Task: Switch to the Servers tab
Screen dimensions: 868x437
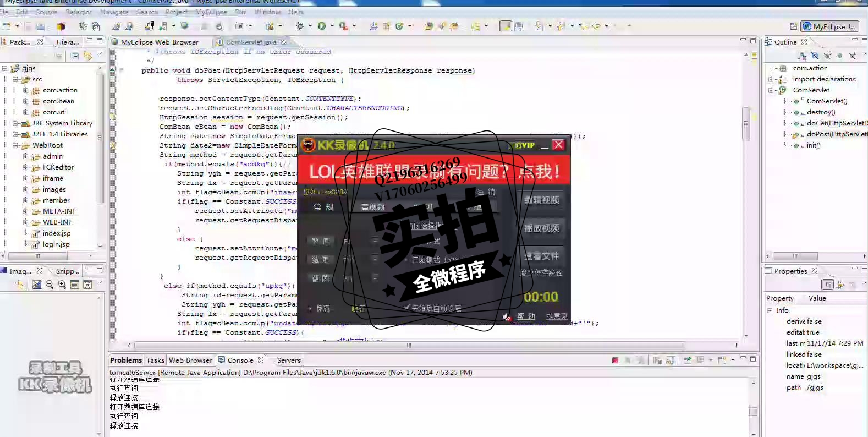Action: pyautogui.click(x=289, y=360)
